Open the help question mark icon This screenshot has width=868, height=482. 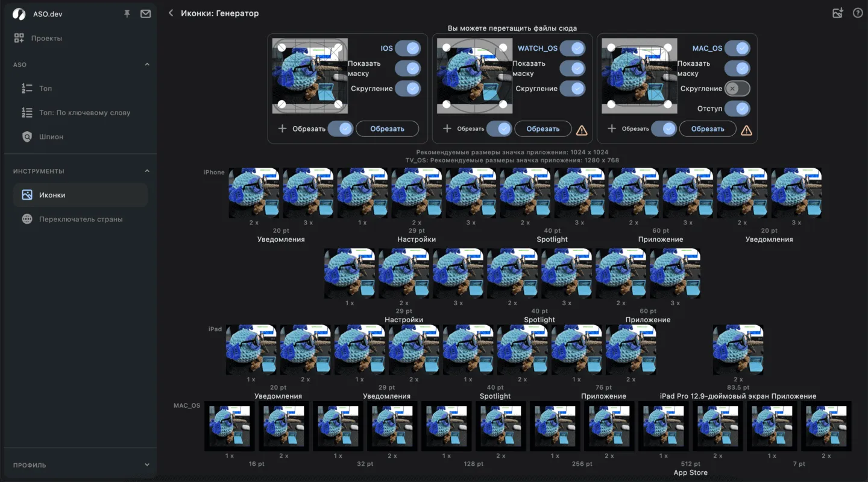pos(858,13)
